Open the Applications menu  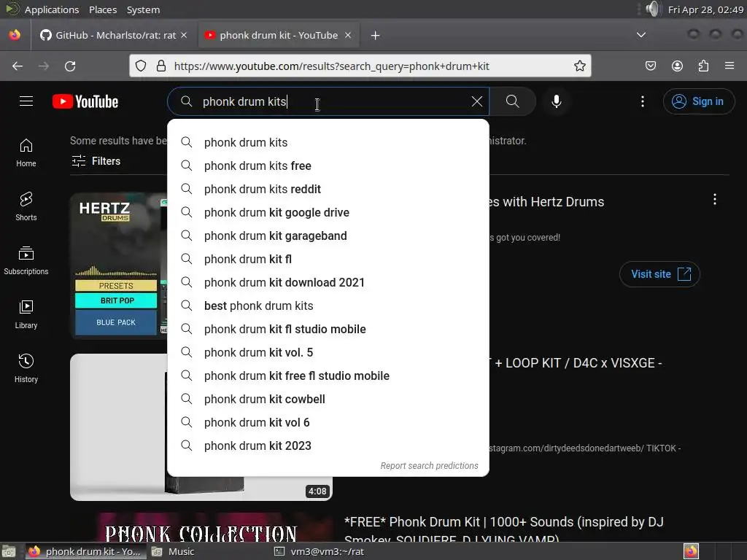(x=52, y=9)
